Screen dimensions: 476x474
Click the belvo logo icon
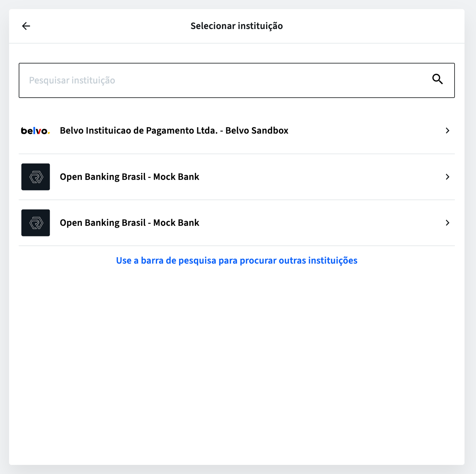pos(35,131)
